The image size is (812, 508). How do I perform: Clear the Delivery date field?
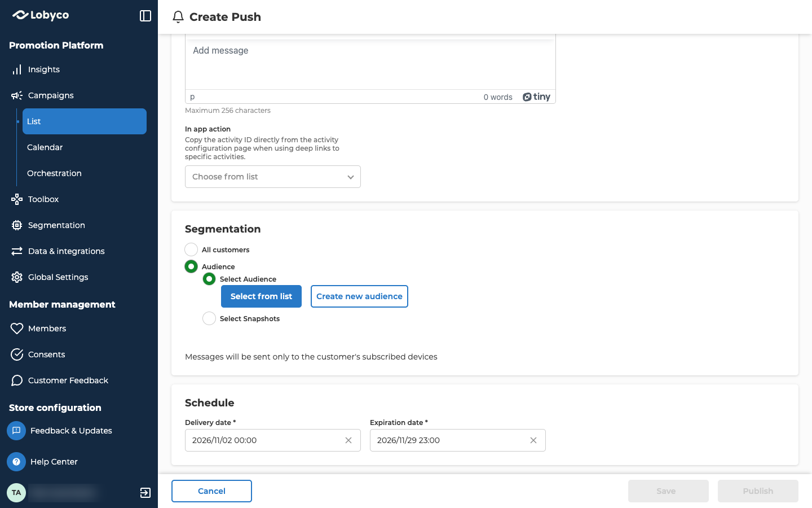(x=348, y=440)
